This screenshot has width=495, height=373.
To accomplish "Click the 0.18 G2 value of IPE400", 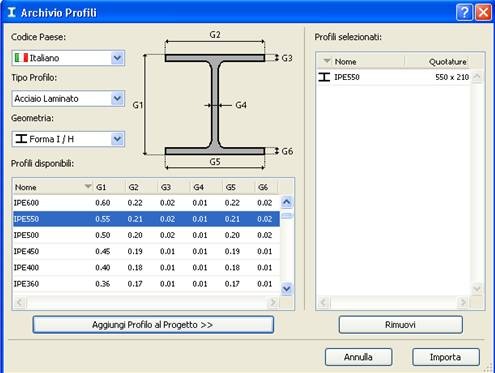I will 135,268.
